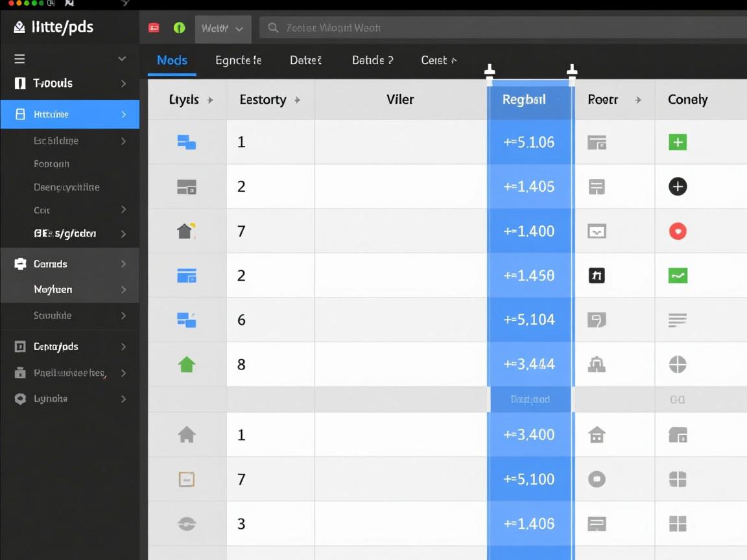Click the crosshair circle icon in row 8
This screenshot has height=560, width=747.
coord(678,364)
